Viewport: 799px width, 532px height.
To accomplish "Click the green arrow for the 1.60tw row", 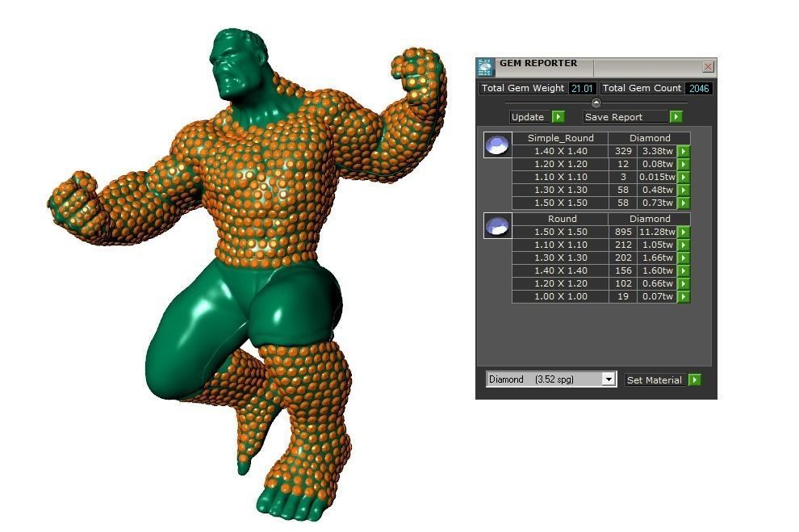I will [684, 270].
